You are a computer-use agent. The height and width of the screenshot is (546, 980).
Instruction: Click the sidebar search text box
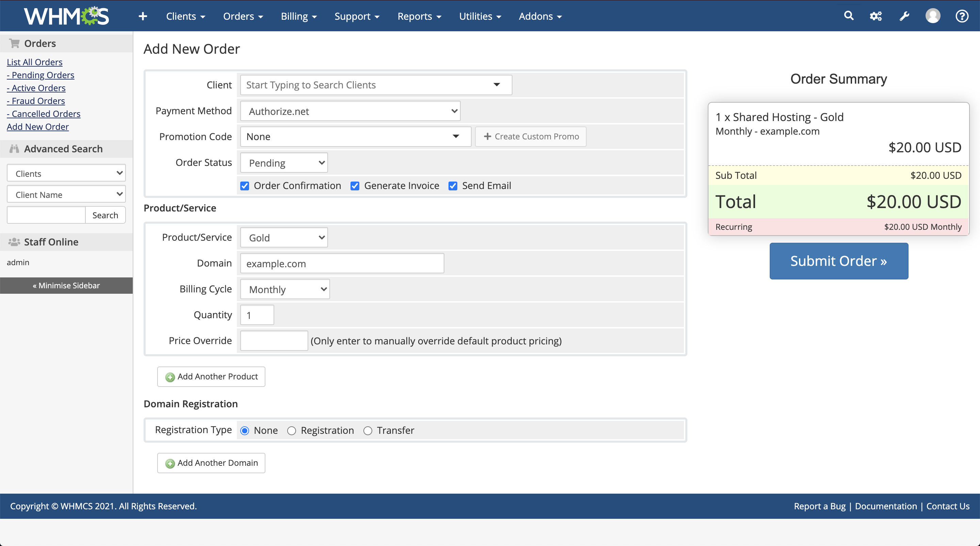click(46, 215)
